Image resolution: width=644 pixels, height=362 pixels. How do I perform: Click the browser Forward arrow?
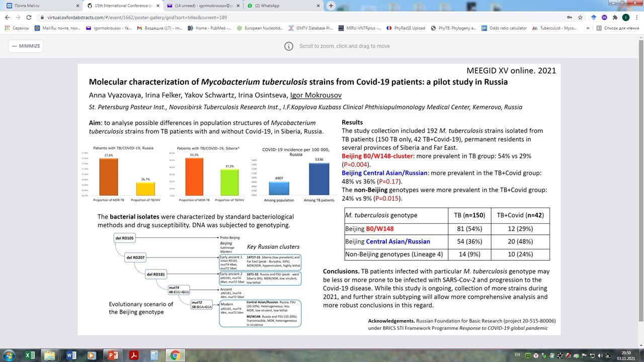(18, 17)
